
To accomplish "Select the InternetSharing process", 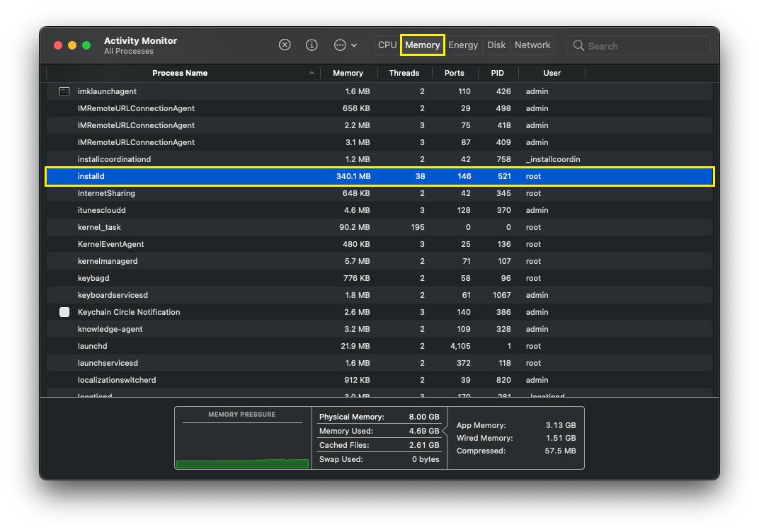I will pos(379,193).
